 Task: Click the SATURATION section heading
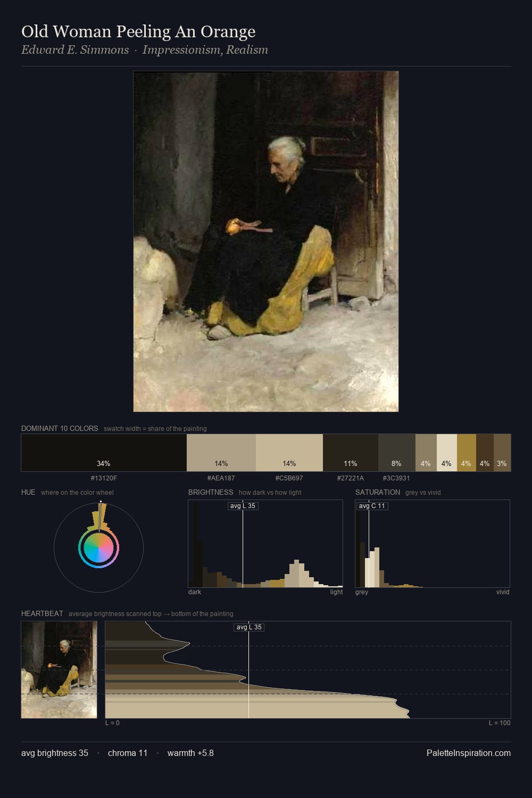pyautogui.click(x=378, y=492)
